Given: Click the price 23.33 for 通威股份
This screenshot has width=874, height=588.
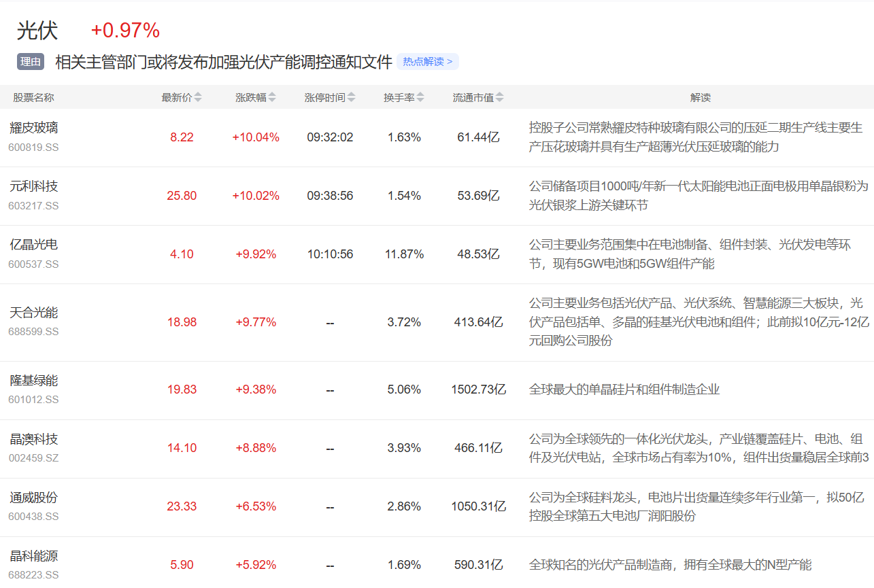Looking at the screenshot, I should (182, 507).
